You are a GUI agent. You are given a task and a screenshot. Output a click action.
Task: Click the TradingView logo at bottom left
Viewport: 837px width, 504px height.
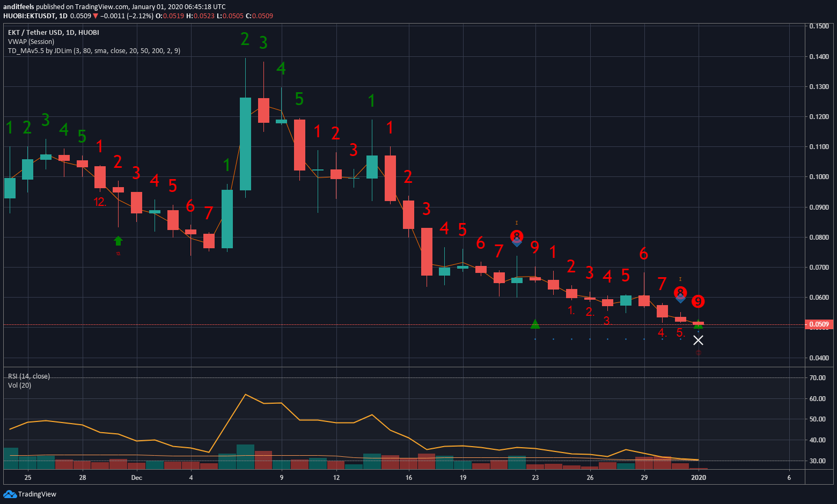click(x=30, y=494)
